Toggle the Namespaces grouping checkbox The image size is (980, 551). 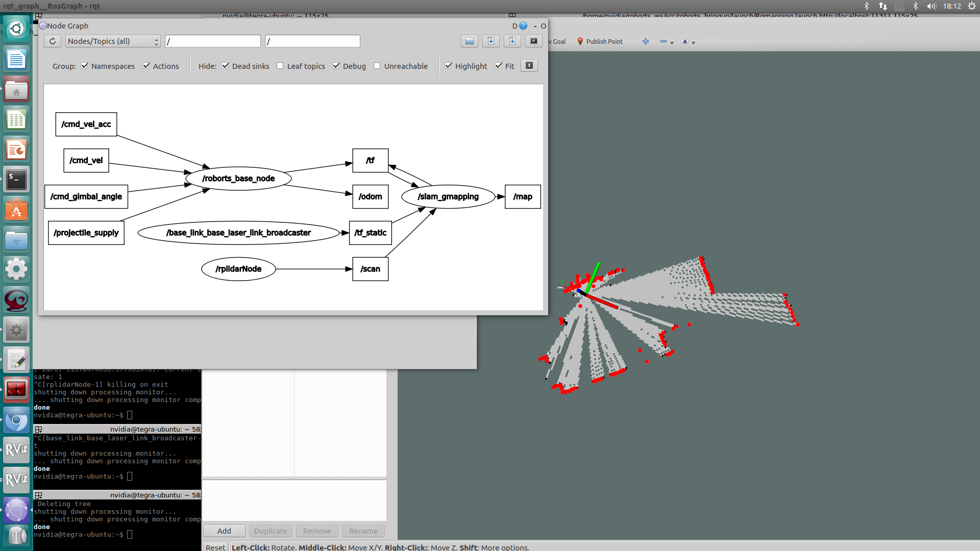[x=85, y=66]
